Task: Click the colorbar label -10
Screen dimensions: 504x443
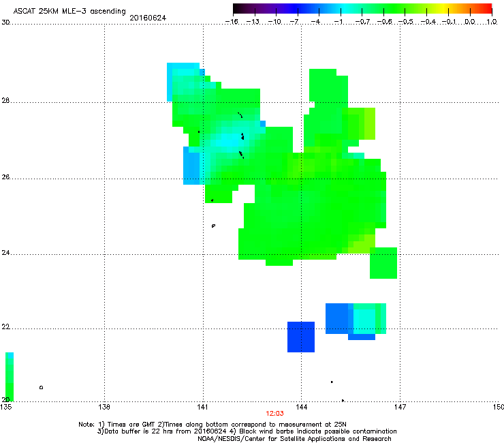Action: (274, 22)
